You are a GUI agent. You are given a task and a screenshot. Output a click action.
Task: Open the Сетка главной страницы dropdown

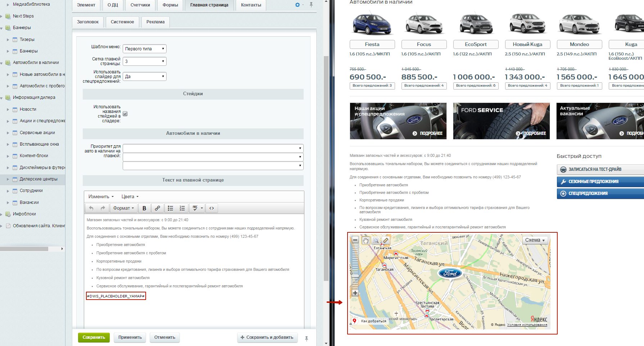(145, 61)
